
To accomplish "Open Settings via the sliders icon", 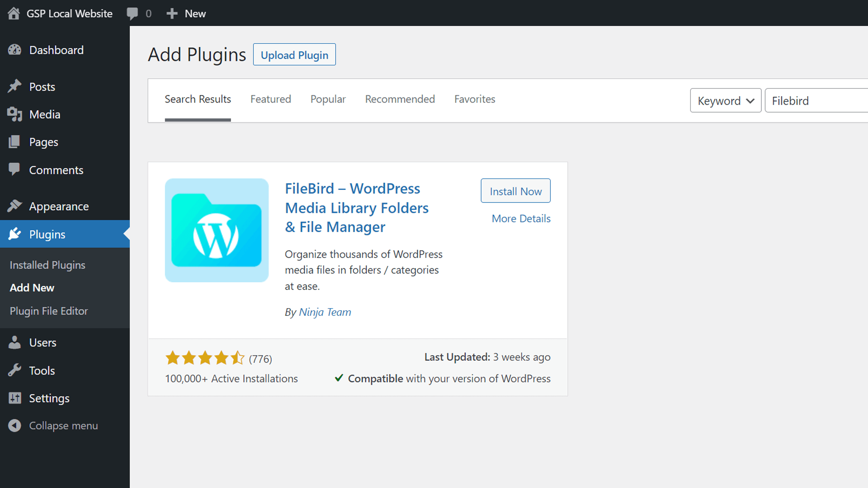I will [x=15, y=398].
